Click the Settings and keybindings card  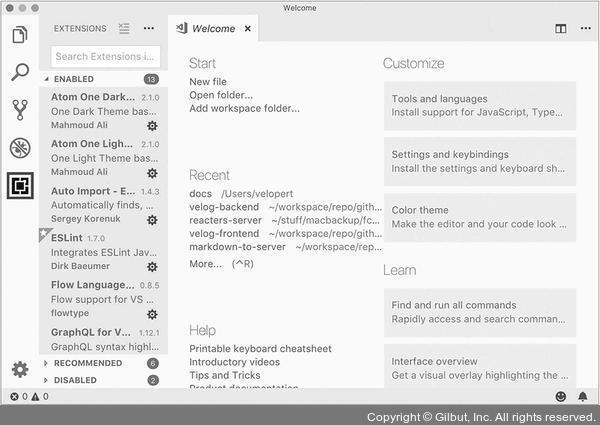(480, 161)
